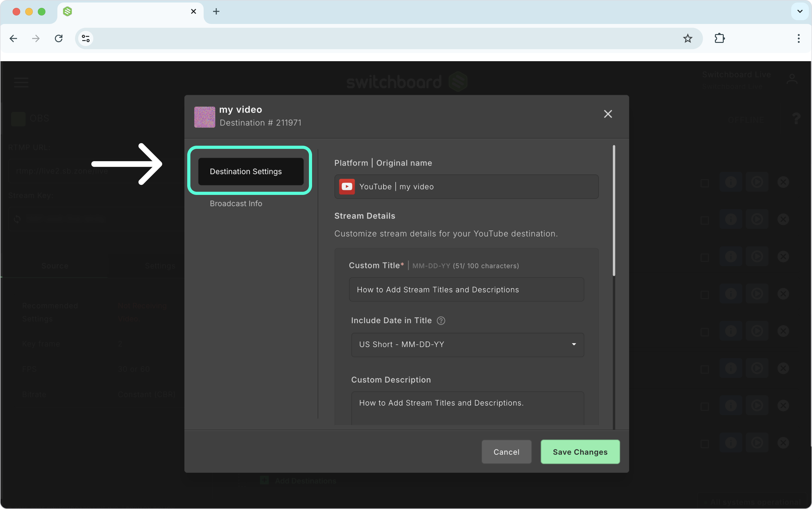812x509 pixels.
Task: Open a new browser tab
Action: [216, 11]
